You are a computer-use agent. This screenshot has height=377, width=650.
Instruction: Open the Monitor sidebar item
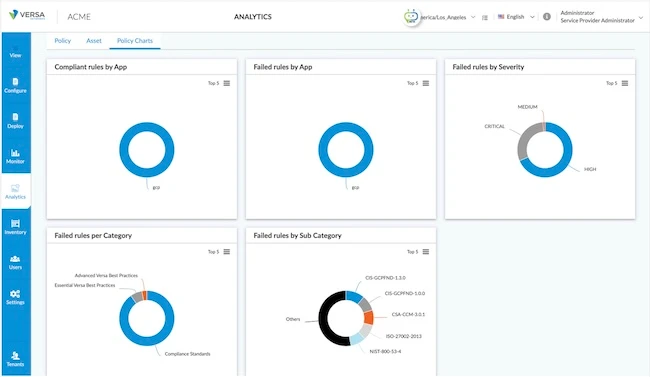[15, 156]
